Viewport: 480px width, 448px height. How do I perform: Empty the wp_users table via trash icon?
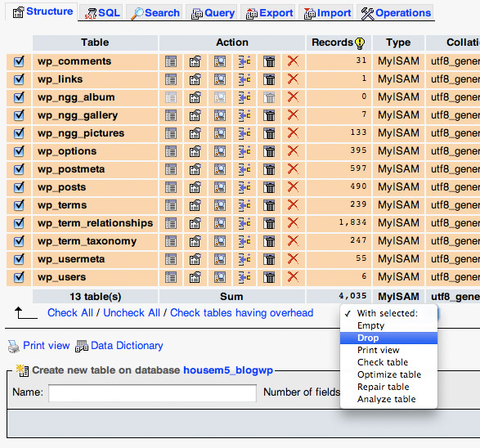(x=269, y=278)
